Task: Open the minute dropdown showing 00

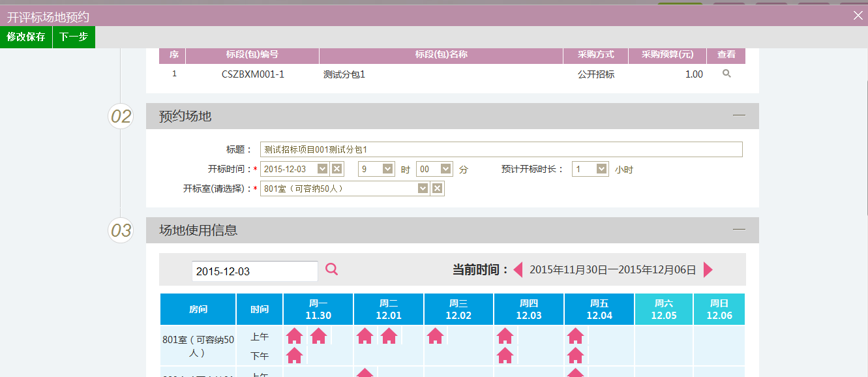Action: [445, 169]
